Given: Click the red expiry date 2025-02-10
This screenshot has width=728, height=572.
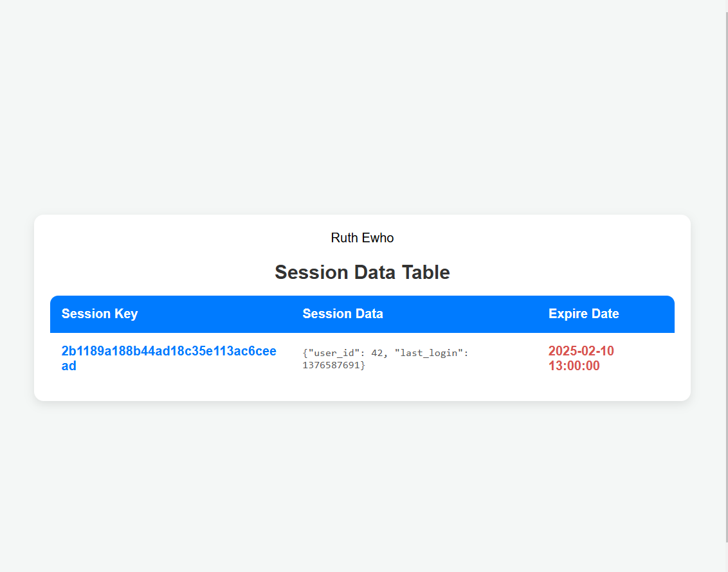Looking at the screenshot, I should click(x=581, y=351).
